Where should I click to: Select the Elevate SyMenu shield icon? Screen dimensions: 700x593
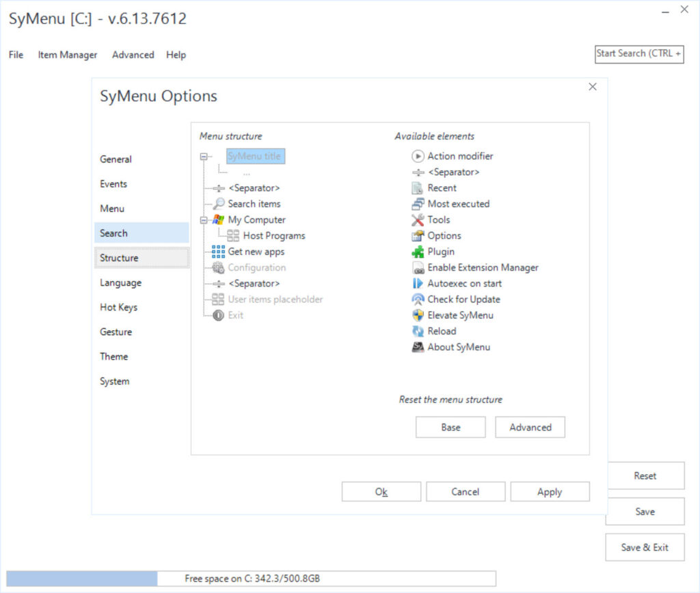418,315
